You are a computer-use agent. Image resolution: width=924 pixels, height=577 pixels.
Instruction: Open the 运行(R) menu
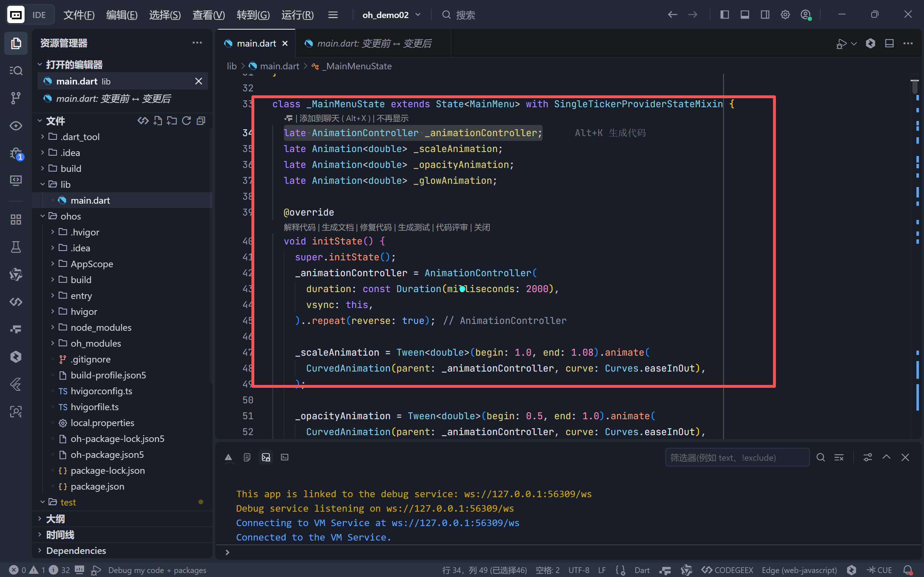point(297,15)
